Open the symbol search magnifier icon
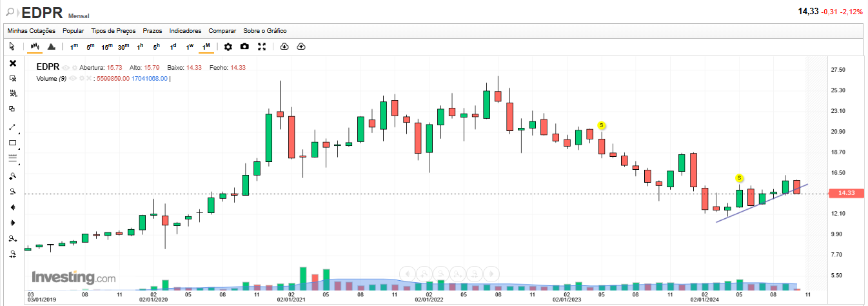 click(11, 12)
